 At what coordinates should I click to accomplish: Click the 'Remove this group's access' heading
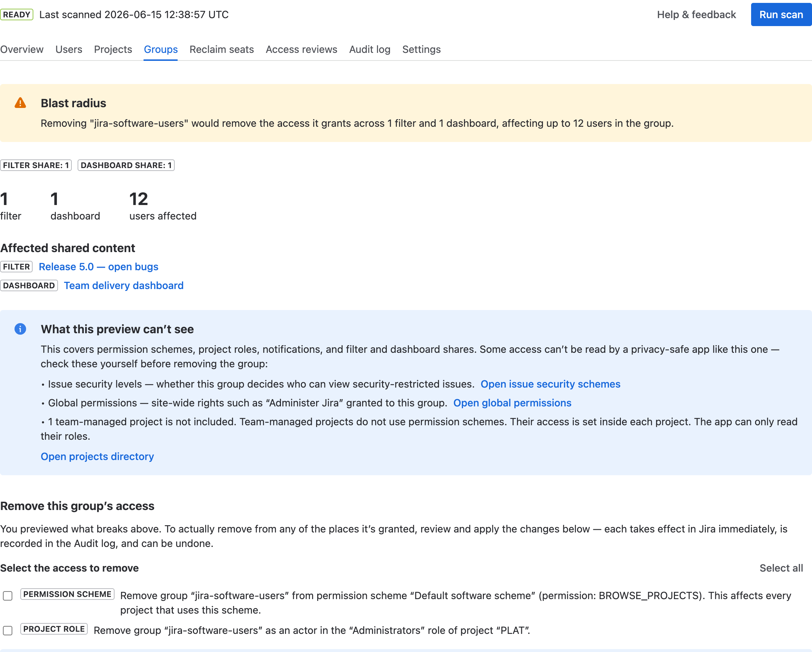point(77,506)
